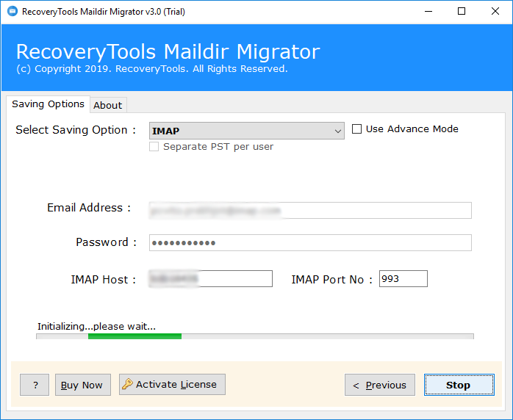This screenshot has height=420, width=513.
Task: Click the copyright 2019 RecoveryTools text
Action: point(152,68)
